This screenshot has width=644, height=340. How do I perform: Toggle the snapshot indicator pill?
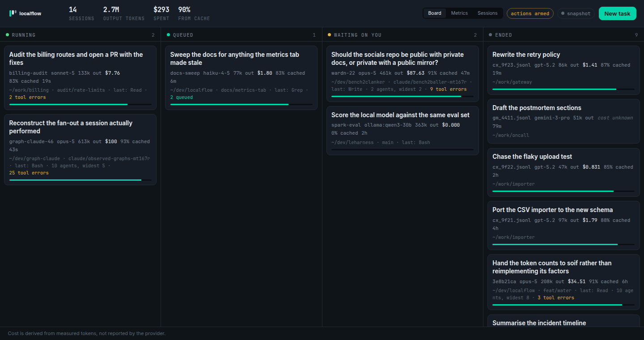click(x=576, y=13)
